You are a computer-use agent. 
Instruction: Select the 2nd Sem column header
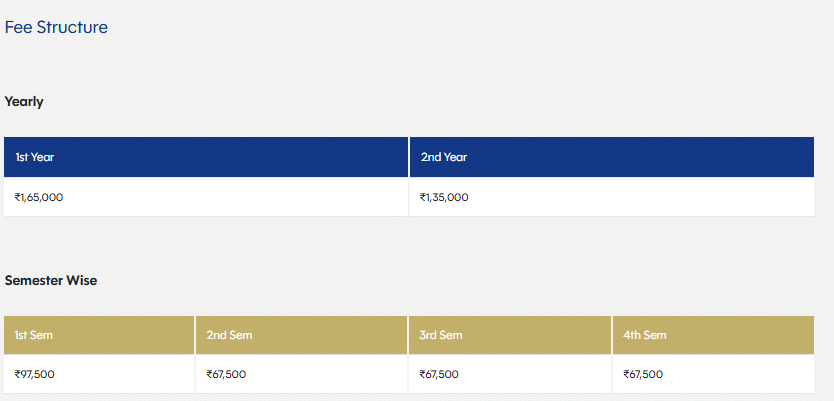(x=229, y=335)
